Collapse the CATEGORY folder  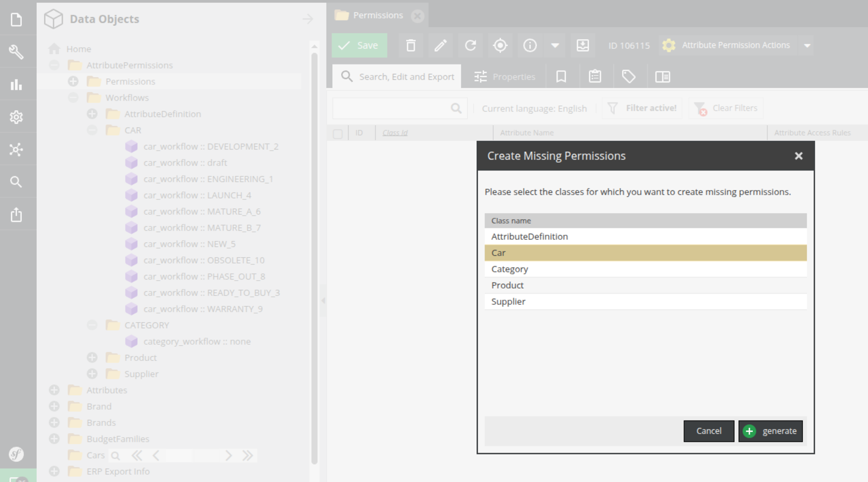tap(92, 325)
